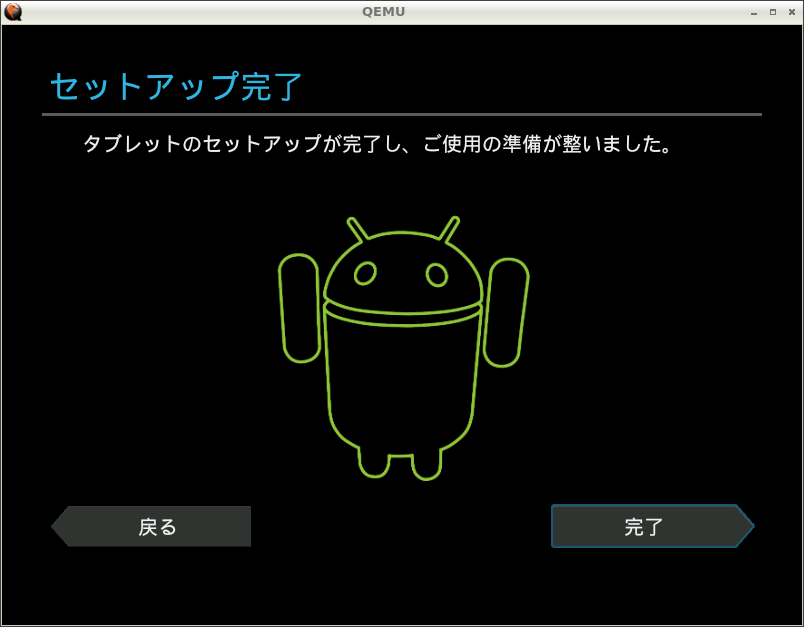
Task: Click the 完了 finish button
Action: (652, 526)
